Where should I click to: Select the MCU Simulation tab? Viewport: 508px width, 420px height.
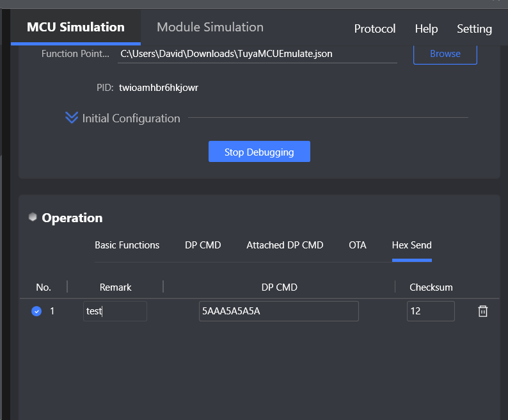click(x=75, y=28)
